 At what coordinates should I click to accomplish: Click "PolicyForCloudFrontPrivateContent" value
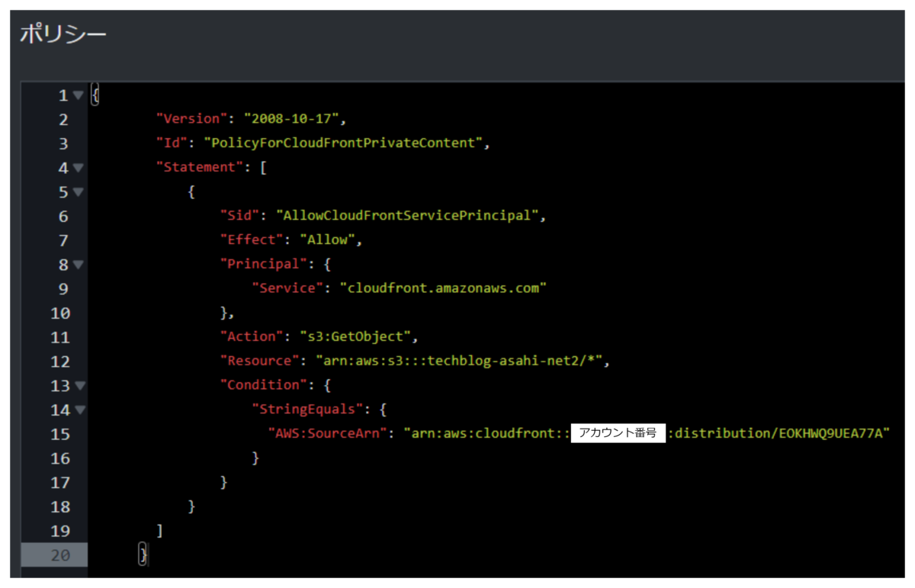pyautogui.click(x=342, y=143)
